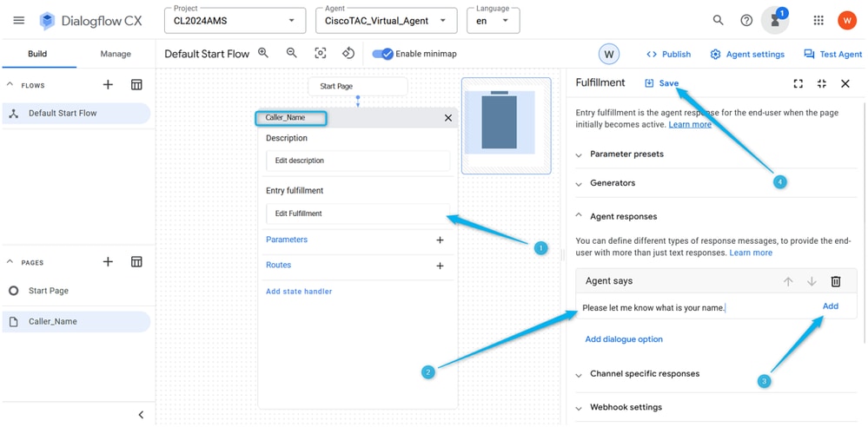Open the notifications hourglass icon

[775, 21]
